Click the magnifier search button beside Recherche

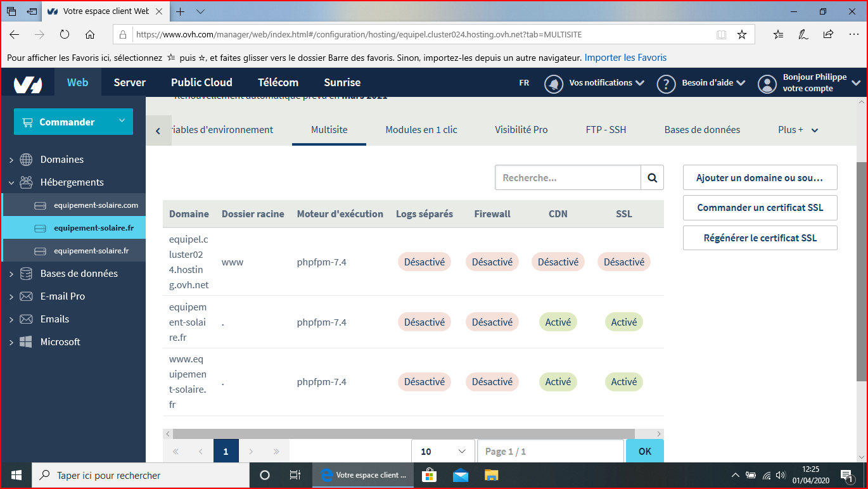click(652, 178)
